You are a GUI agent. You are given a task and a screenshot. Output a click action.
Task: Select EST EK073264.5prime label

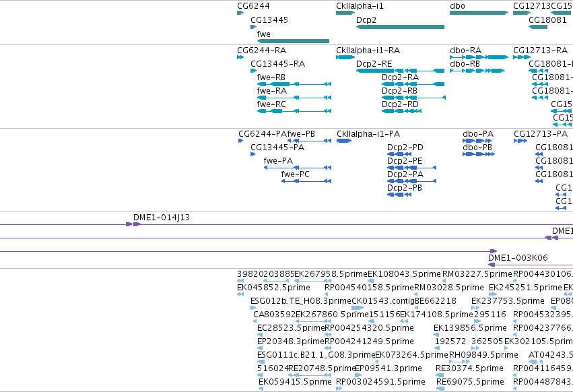point(412,356)
